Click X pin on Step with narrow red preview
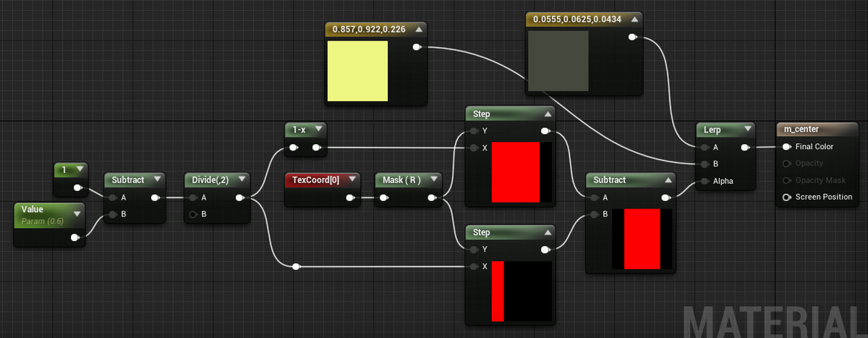Viewport: 868px width, 338px height. (x=474, y=267)
